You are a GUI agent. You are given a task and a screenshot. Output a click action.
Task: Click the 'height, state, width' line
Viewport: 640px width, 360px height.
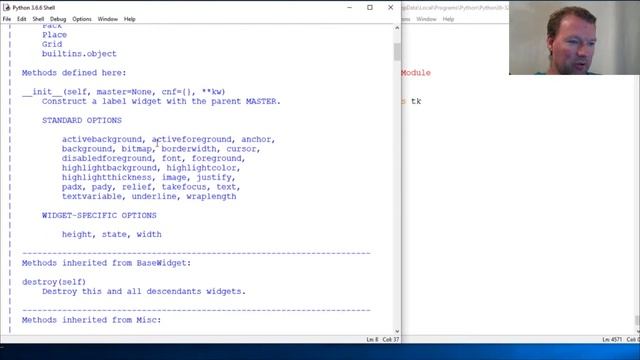point(112,234)
